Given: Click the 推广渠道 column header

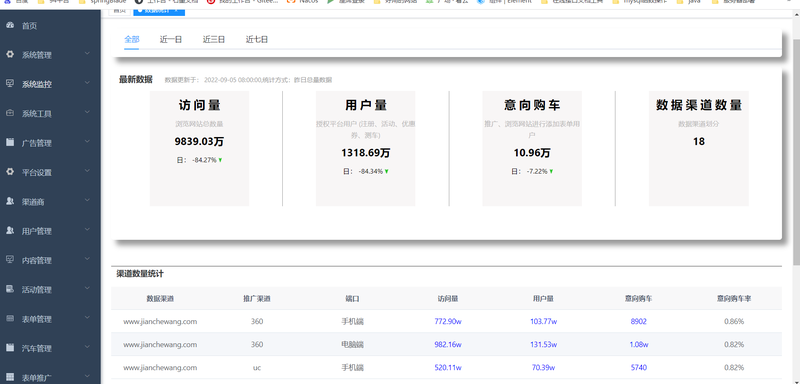Looking at the screenshot, I should 257,299.
